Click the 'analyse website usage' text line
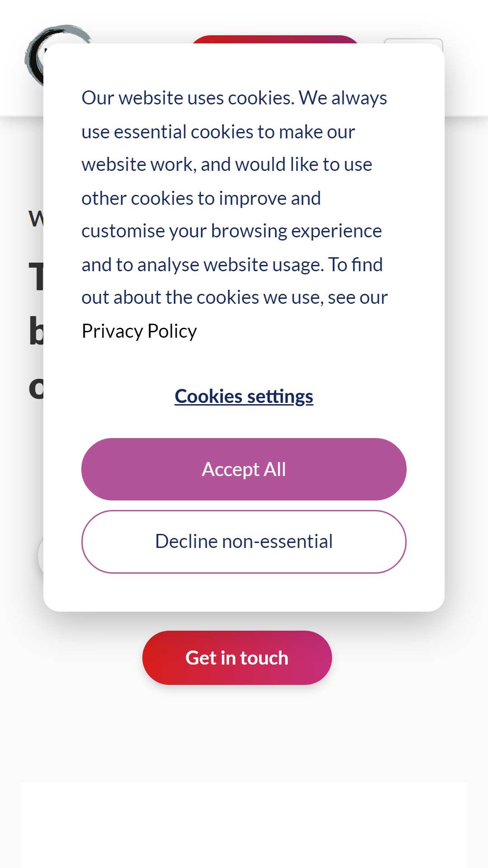 (x=232, y=264)
